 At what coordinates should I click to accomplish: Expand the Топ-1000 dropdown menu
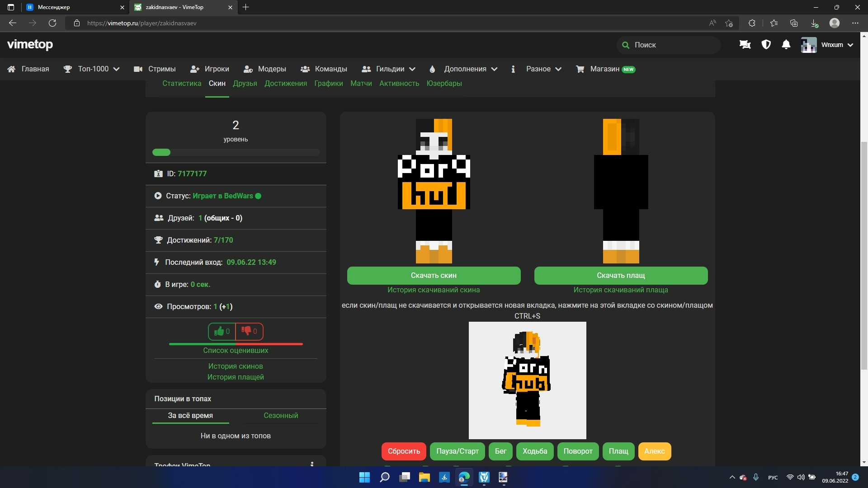pyautogui.click(x=93, y=69)
